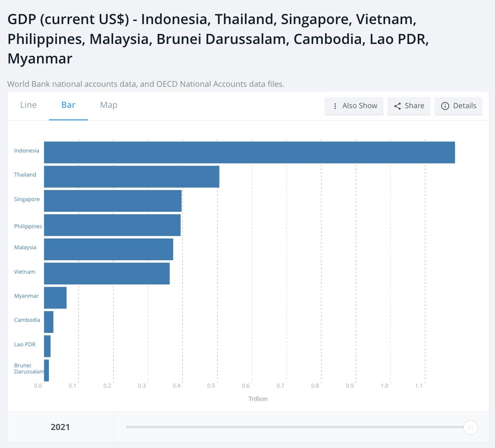Click the slider grip handle icon

[470, 427]
